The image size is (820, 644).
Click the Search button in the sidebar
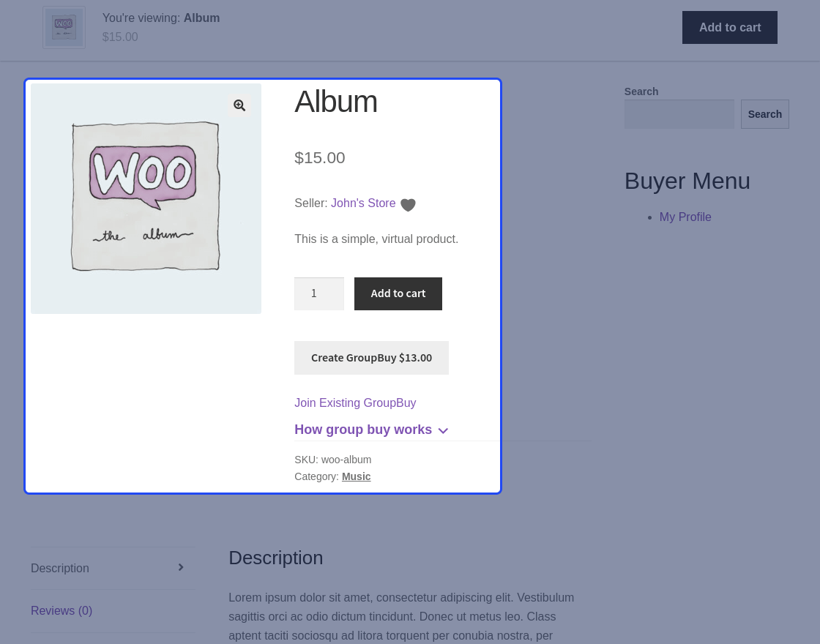764,114
